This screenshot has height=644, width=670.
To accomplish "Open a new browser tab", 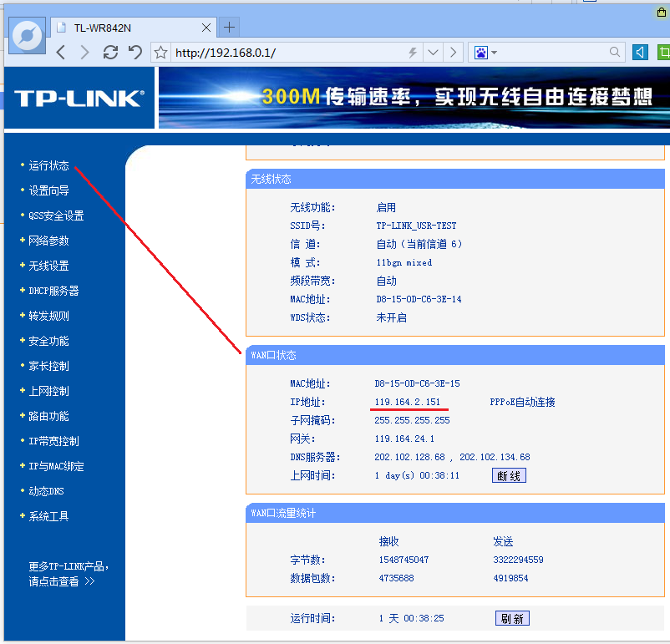I will pos(229,26).
